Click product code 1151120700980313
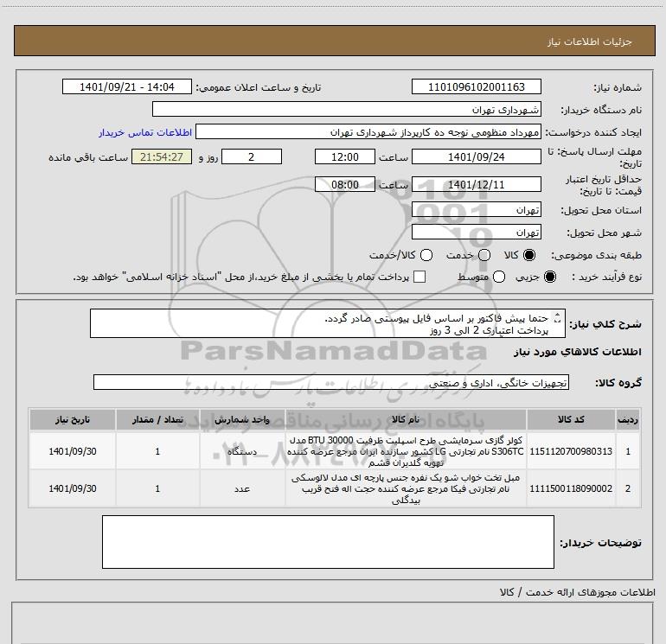Viewport: 666px width, 644px height. point(571,451)
